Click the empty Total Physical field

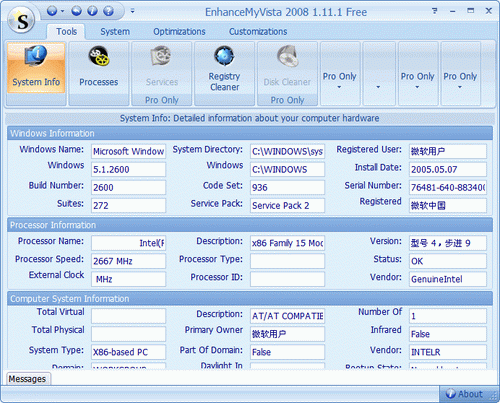[x=128, y=334]
